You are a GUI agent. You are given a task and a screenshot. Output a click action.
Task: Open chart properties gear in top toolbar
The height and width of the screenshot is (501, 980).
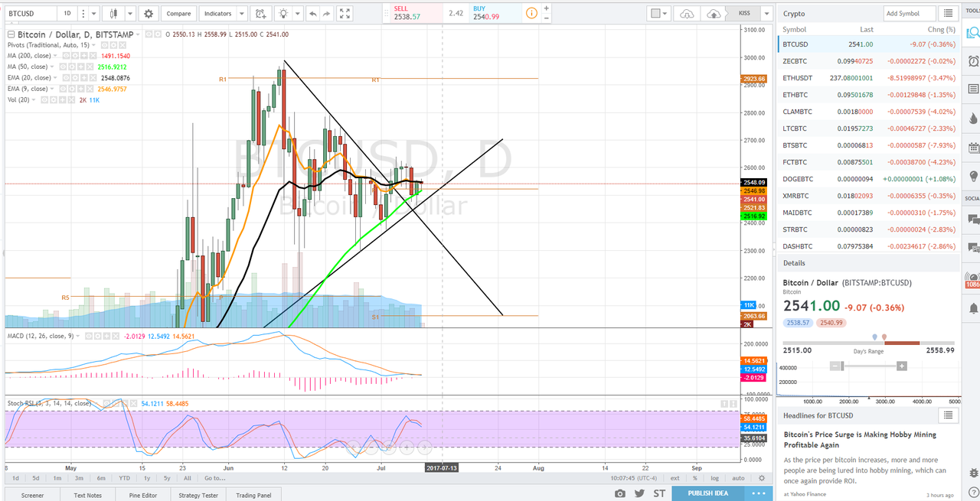149,14
